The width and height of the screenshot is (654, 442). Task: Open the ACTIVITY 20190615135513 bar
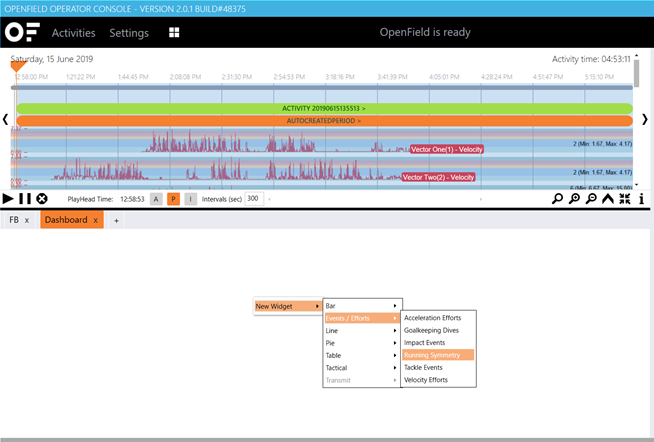(x=324, y=108)
